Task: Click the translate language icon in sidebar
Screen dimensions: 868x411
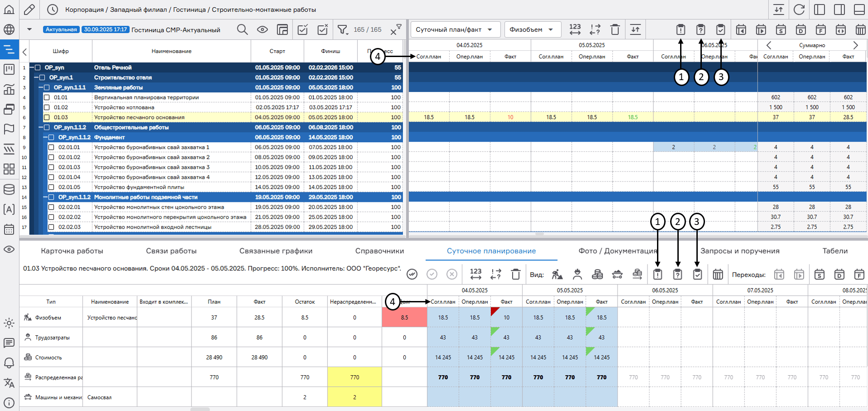Action: tap(9, 383)
